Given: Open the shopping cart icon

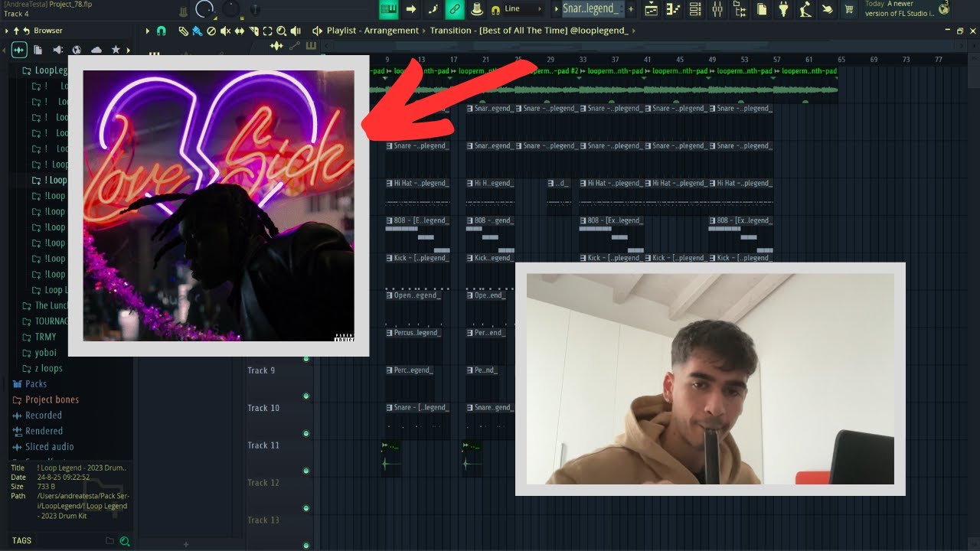Looking at the screenshot, I should pyautogui.click(x=849, y=9).
